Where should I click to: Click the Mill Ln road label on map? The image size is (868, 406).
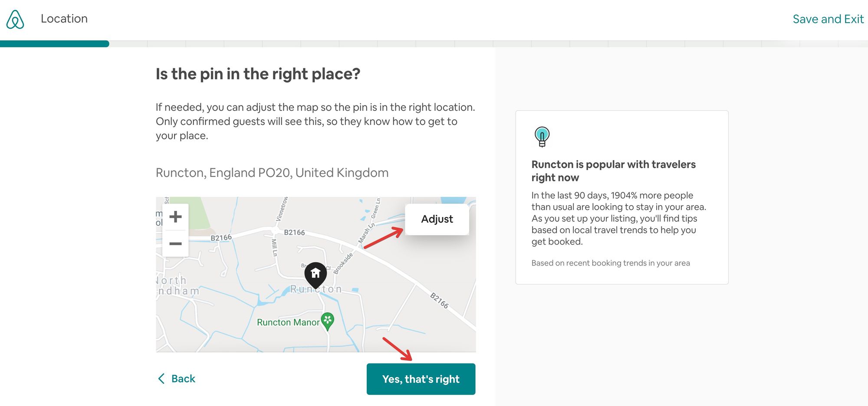pos(274,247)
